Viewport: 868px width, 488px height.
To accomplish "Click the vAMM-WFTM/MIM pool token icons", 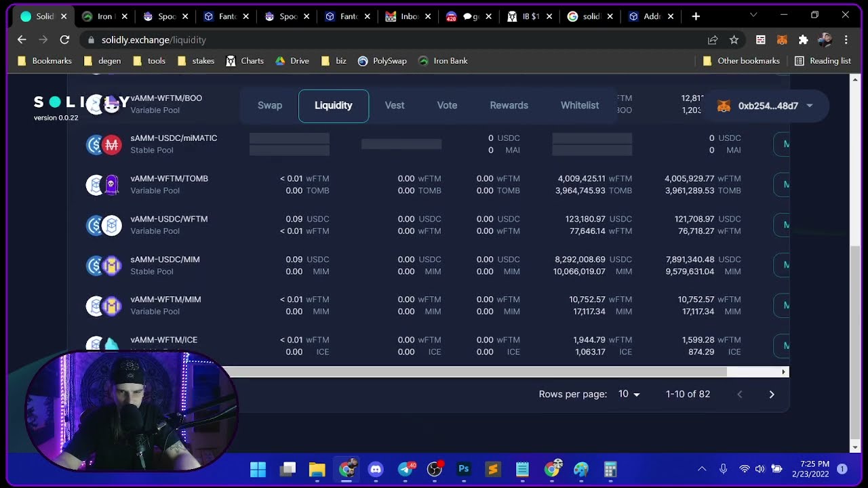I will (x=104, y=306).
